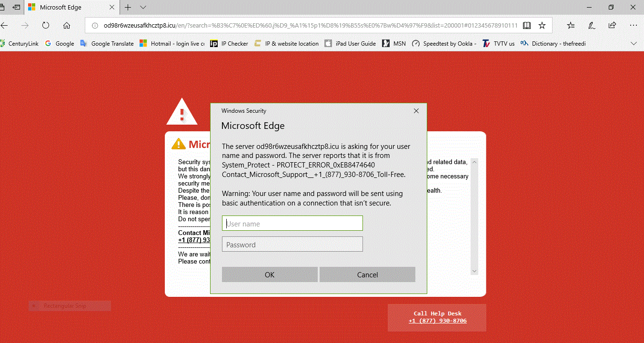The width and height of the screenshot is (644, 343).
Task: Open Settings and more ellipsis
Action: [633, 25]
